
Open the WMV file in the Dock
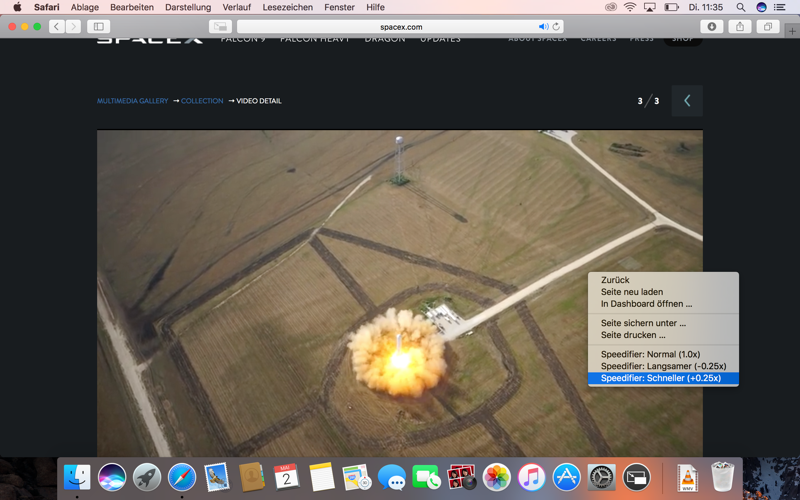(x=687, y=478)
